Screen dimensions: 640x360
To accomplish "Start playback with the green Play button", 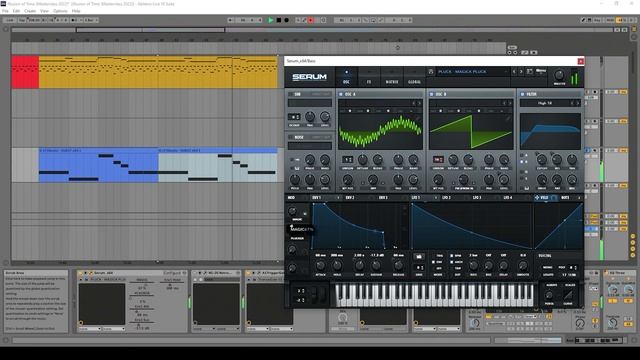I will point(270,20).
